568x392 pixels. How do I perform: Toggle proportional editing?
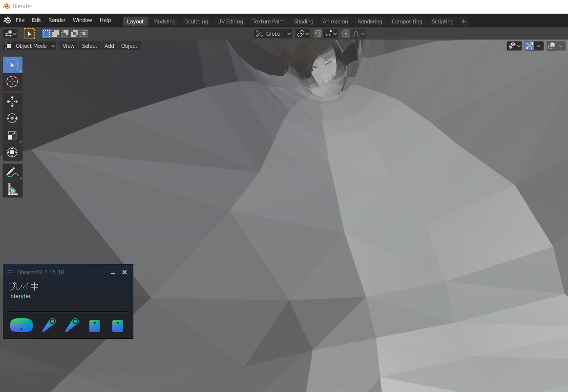click(x=345, y=33)
